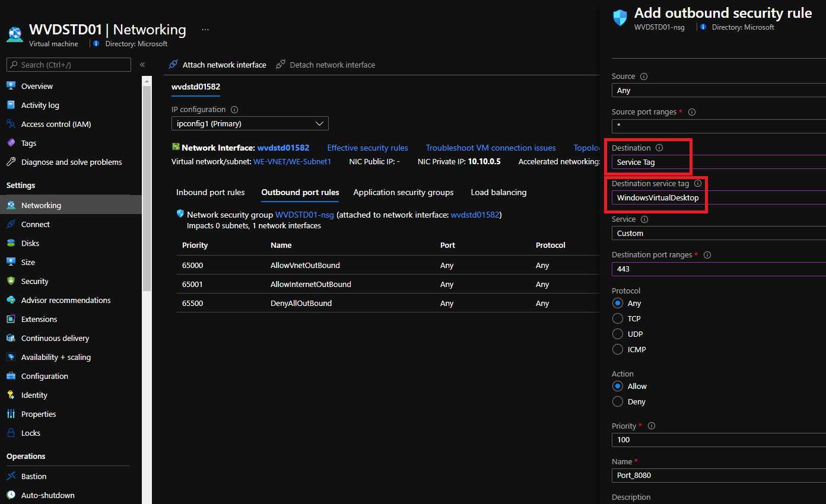This screenshot has height=504, width=826.
Task: Open the ipconfig1 (Primary) dropdown
Action: (249, 123)
